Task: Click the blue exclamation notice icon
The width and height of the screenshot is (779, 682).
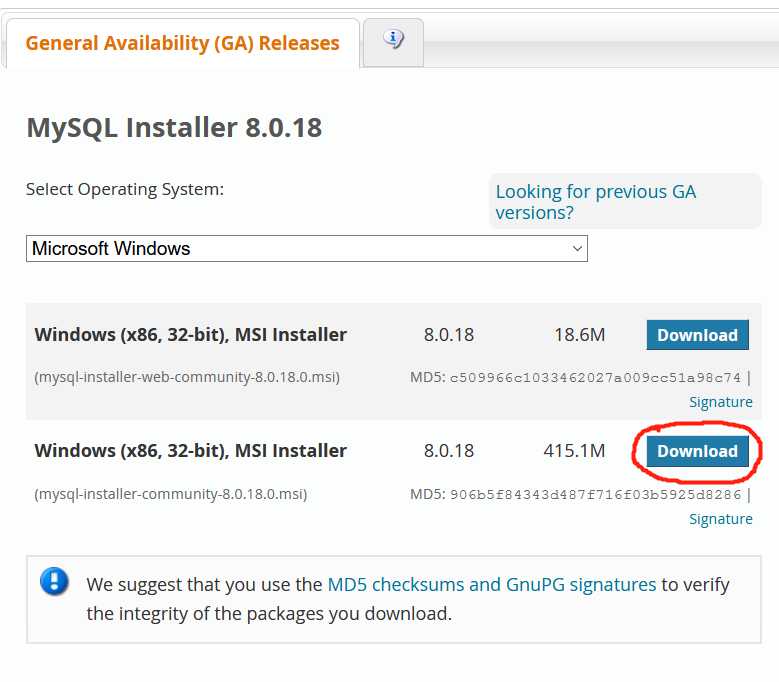Action: click(54, 581)
